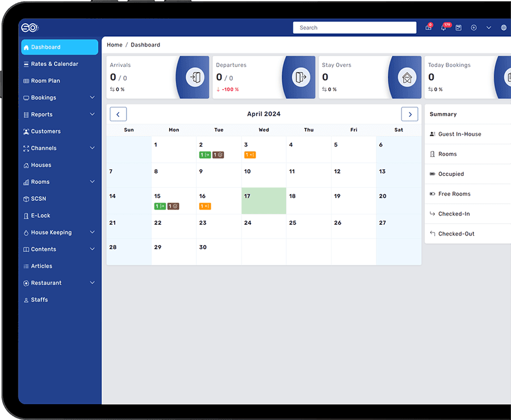Click the Stay Overs house icon
This screenshot has height=420, width=511.
pyautogui.click(x=407, y=78)
